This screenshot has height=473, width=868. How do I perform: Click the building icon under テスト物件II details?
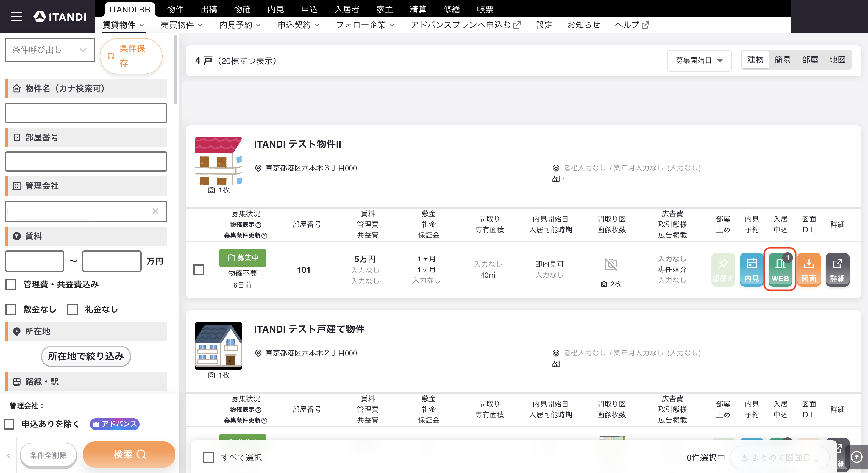(x=556, y=179)
